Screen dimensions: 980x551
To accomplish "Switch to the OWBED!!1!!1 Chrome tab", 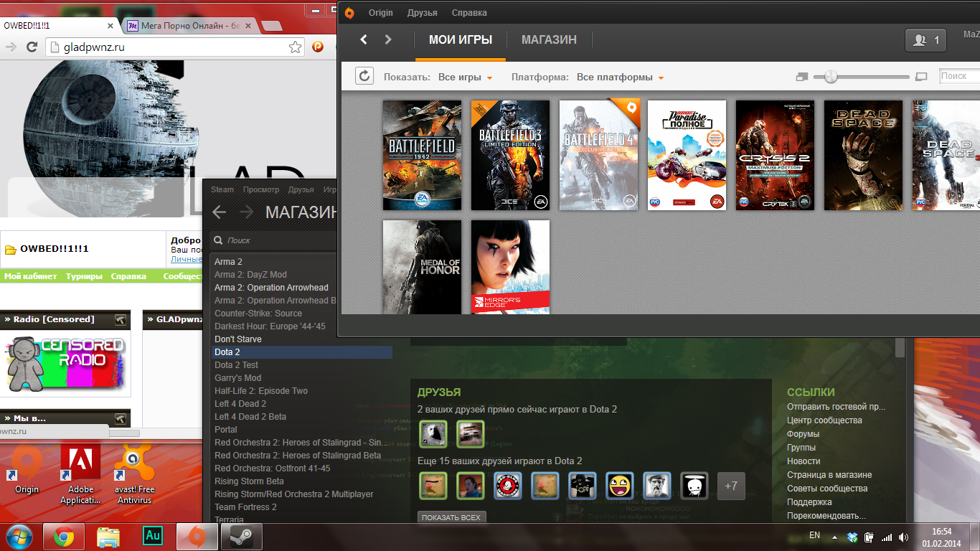I will click(57, 25).
